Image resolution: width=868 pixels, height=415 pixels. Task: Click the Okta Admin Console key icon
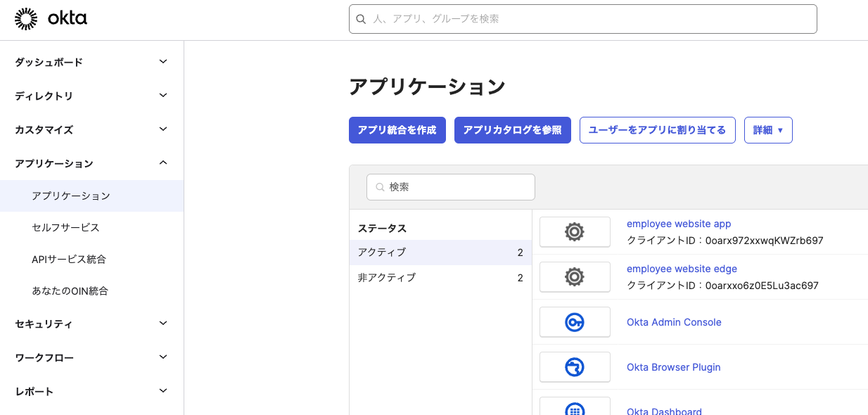point(575,321)
